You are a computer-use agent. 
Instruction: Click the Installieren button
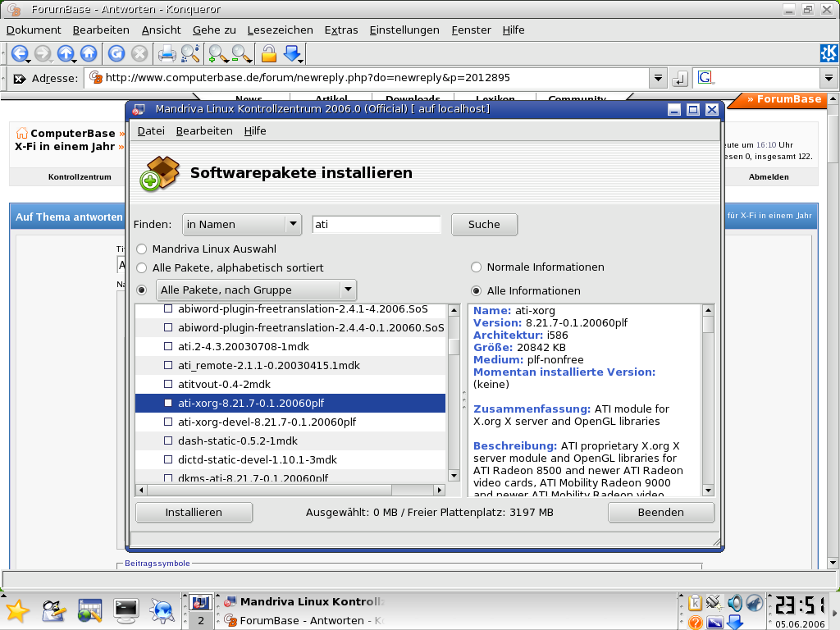tap(194, 512)
